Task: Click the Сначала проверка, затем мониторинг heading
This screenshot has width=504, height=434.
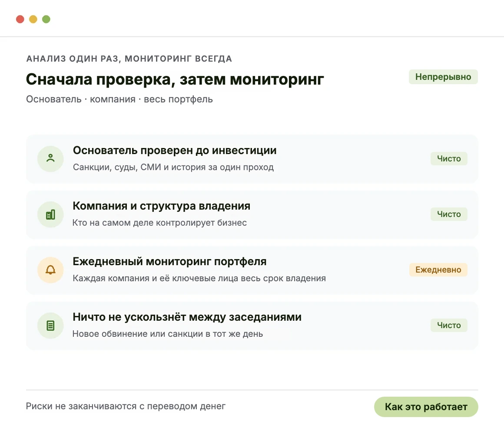Action: pyautogui.click(x=175, y=79)
